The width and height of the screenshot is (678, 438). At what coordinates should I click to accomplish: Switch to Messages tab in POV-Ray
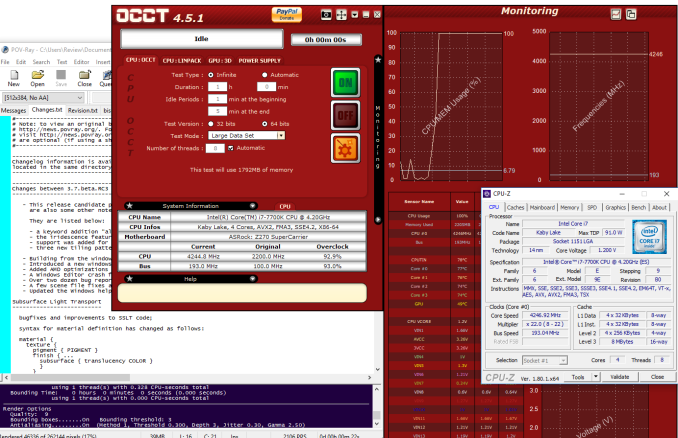[x=13, y=110]
